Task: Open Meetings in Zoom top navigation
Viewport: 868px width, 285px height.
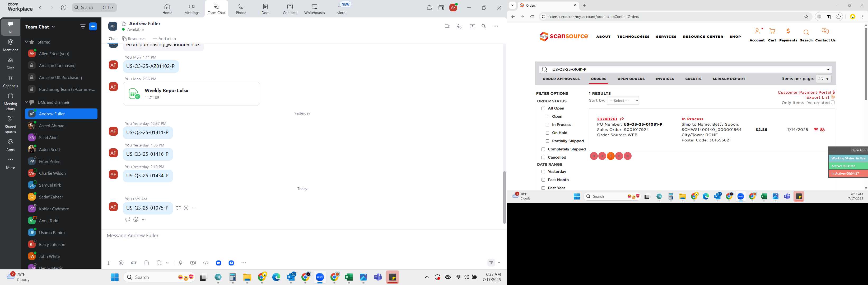Action: (192, 9)
